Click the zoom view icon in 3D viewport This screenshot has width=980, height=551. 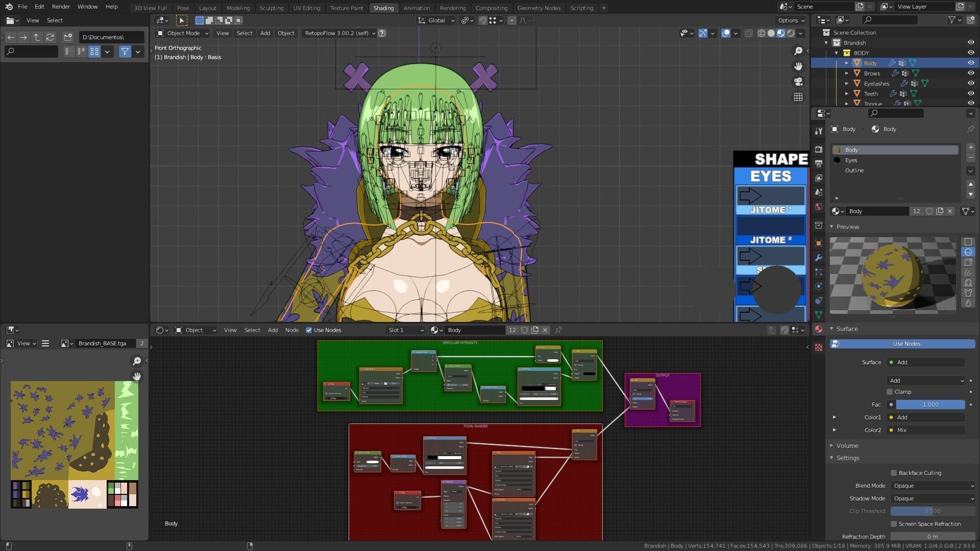pyautogui.click(x=798, y=51)
